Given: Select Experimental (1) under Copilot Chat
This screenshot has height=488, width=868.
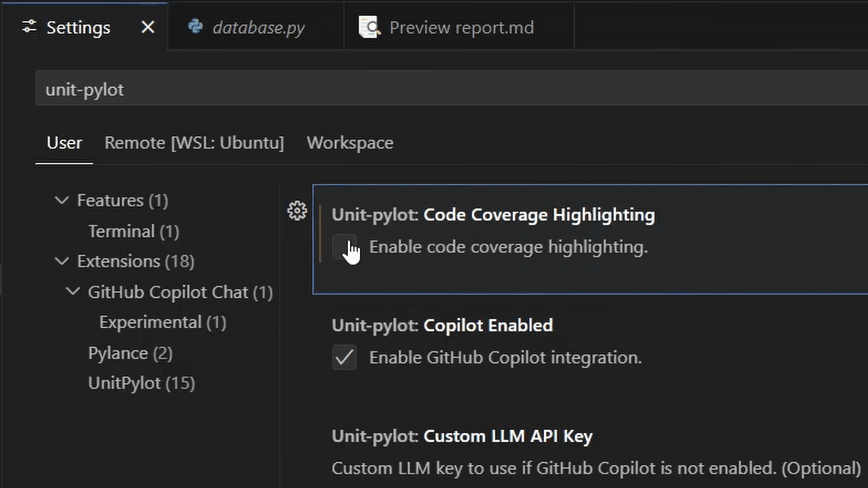Looking at the screenshot, I should pos(162,323).
